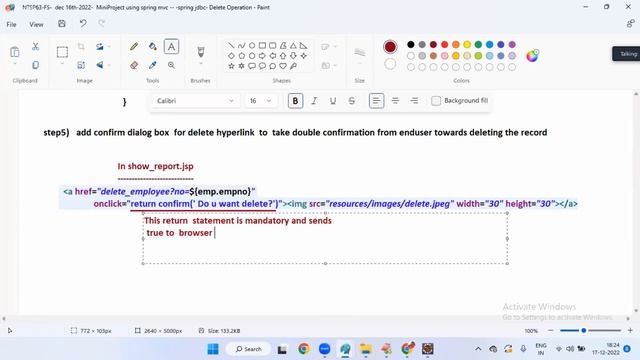Click the Copy icon in Clipboard group

36,65
